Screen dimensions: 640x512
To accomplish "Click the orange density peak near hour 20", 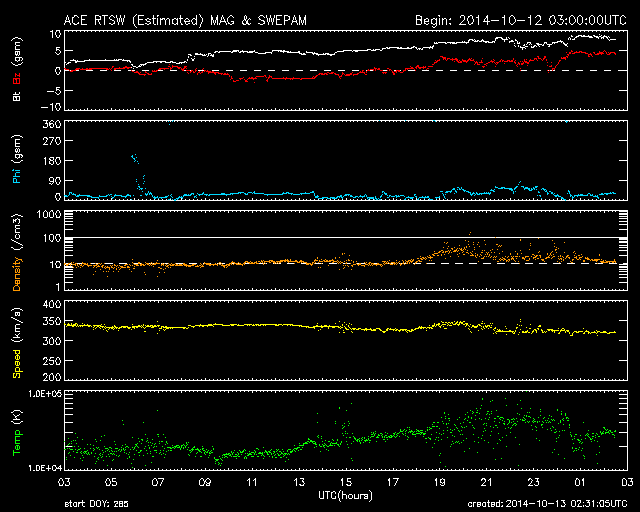I will (470, 234).
